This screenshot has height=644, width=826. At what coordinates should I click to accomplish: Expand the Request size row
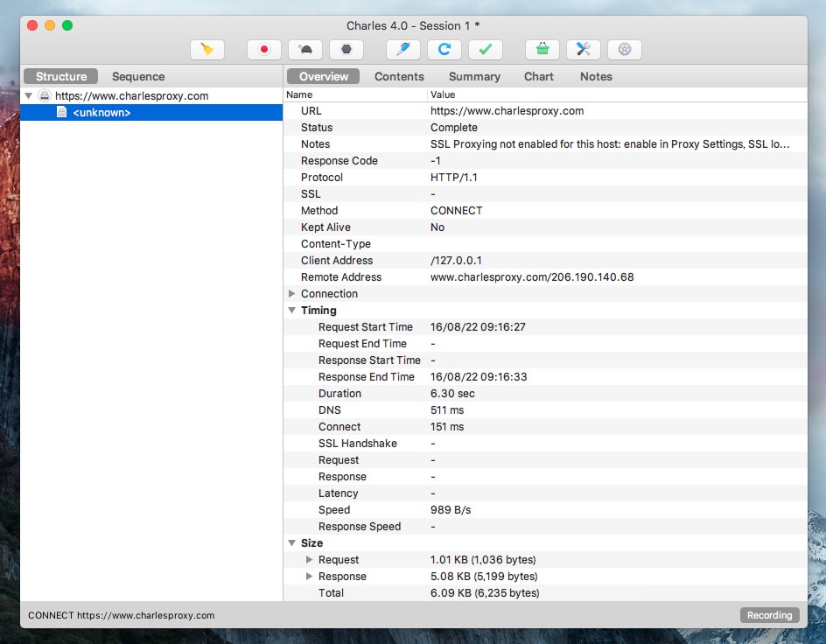309,560
